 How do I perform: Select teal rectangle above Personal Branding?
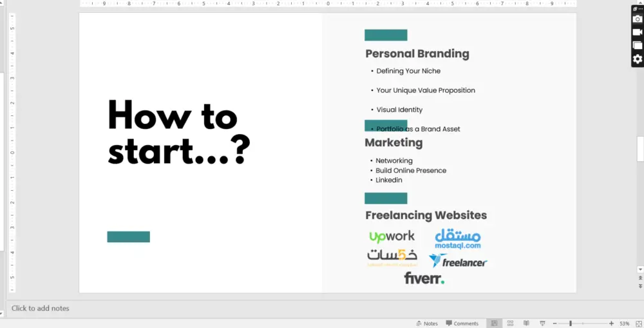pyautogui.click(x=386, y=35)
